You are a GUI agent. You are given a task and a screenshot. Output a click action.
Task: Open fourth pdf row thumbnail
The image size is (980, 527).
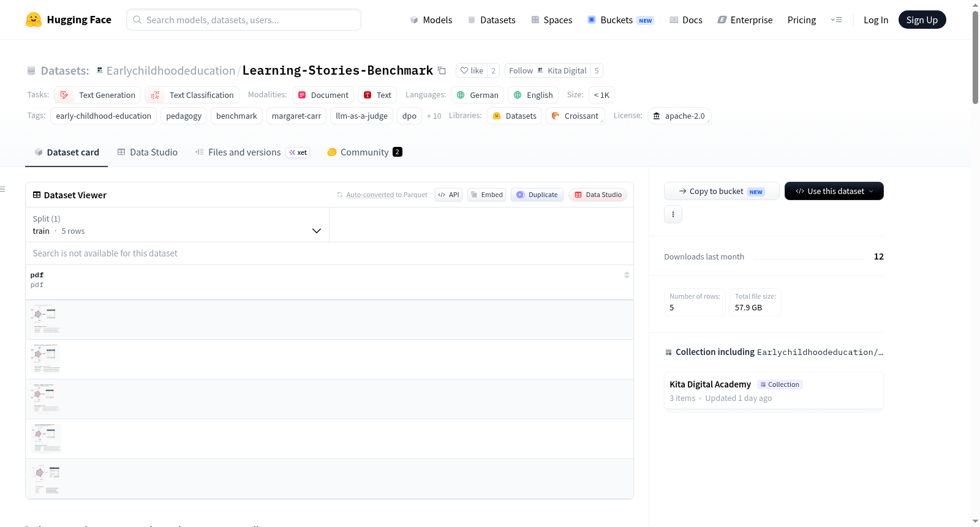46,439
